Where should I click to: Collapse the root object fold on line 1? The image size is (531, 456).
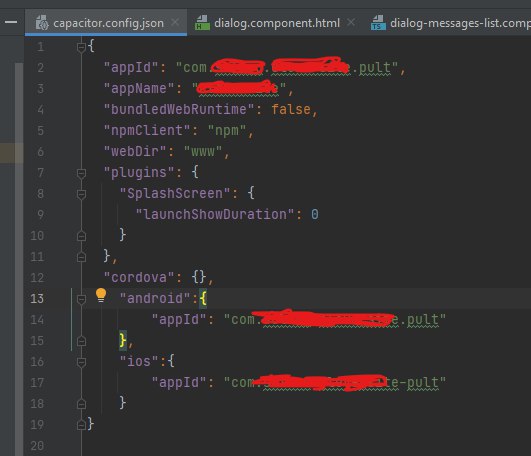[x=81, y=48]
